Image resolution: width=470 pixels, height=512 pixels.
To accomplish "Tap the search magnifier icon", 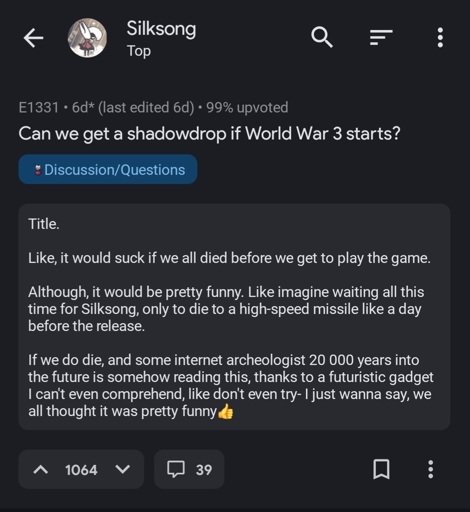I will tap(322, 37).
